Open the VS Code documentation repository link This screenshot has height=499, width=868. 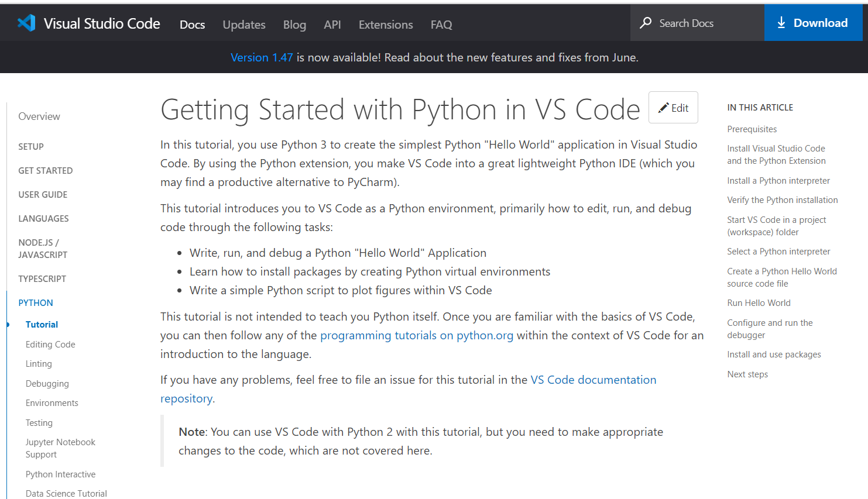pyautogui.click(x=409, y=389)
